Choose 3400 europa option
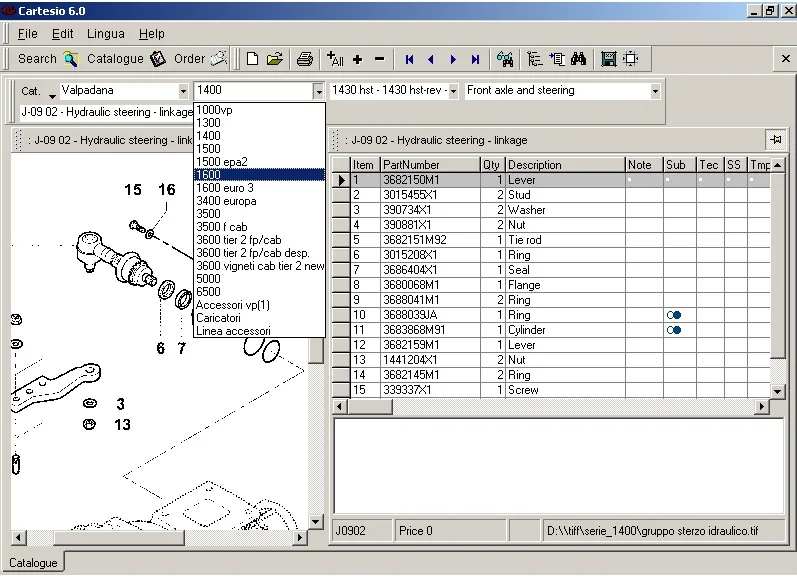 [259, 201]
